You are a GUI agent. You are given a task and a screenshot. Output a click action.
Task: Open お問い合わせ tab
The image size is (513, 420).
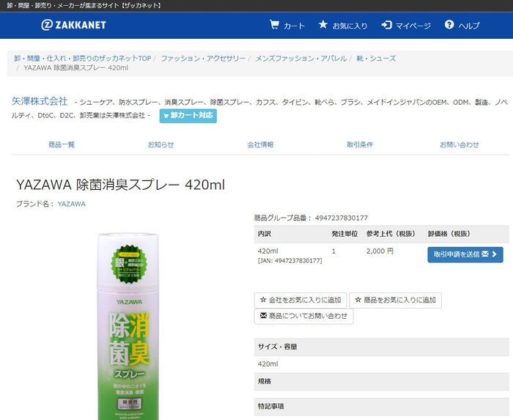click(x=459, y=145)
